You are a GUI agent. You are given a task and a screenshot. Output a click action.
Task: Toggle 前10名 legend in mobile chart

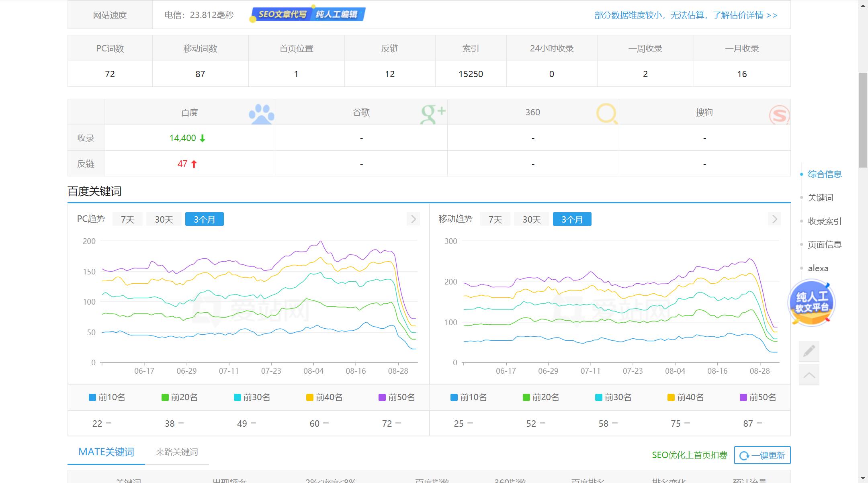point(469,397)
